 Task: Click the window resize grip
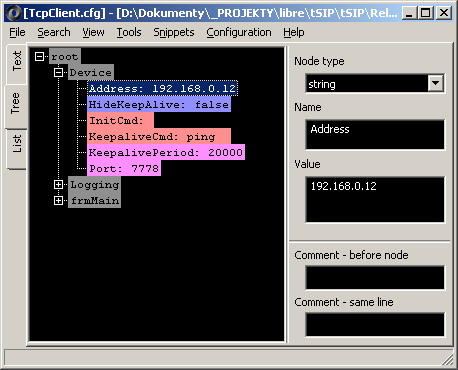point(447,359)
